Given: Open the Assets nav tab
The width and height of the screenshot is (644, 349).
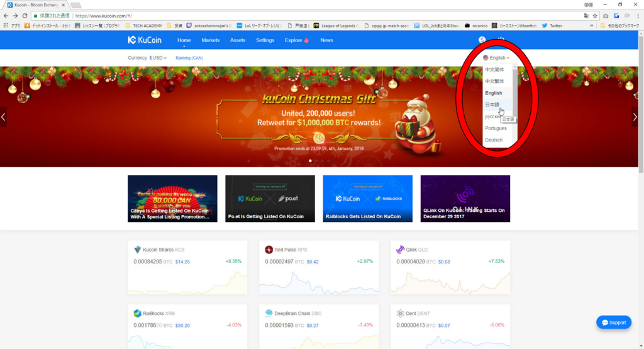Looking at the screenshot, I should click(238, 40).
